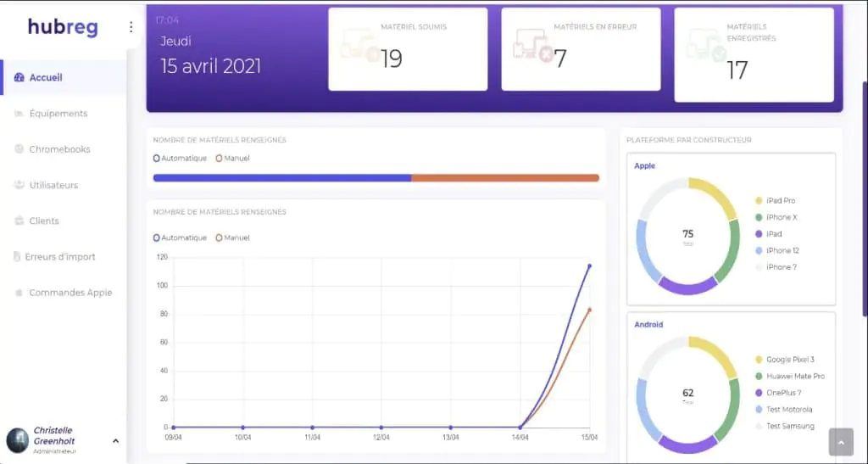Toggle Manuel legend above the progress bar

(232, 159)
